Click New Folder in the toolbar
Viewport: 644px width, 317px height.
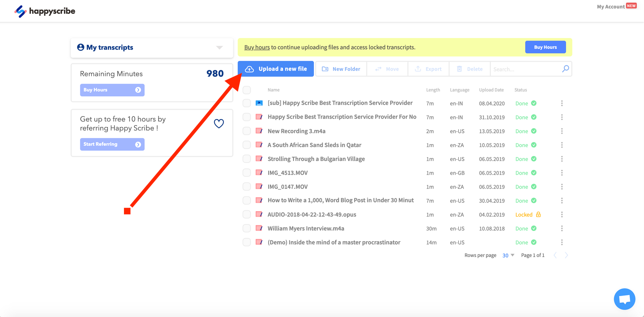point(341,69)
